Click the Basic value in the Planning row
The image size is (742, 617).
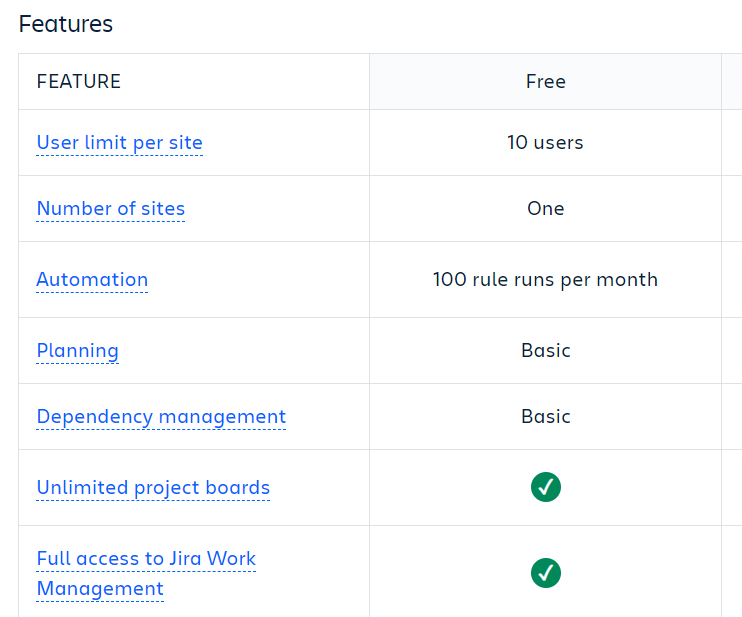[546, 351]
